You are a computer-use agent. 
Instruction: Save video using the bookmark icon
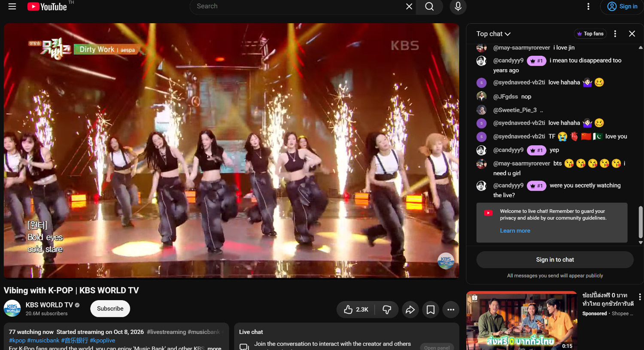(431, 310)
